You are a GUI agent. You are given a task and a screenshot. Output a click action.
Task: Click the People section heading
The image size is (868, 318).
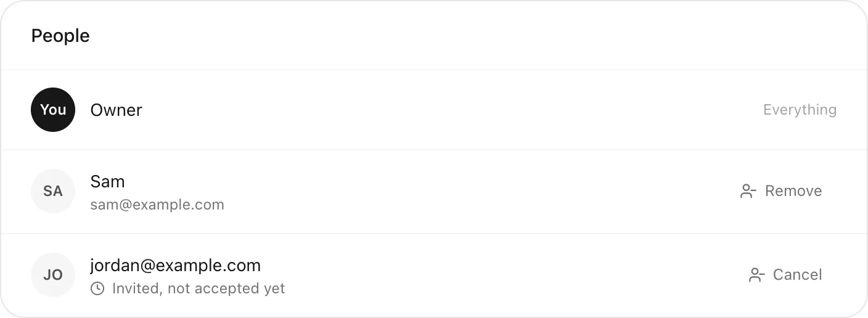60,36
